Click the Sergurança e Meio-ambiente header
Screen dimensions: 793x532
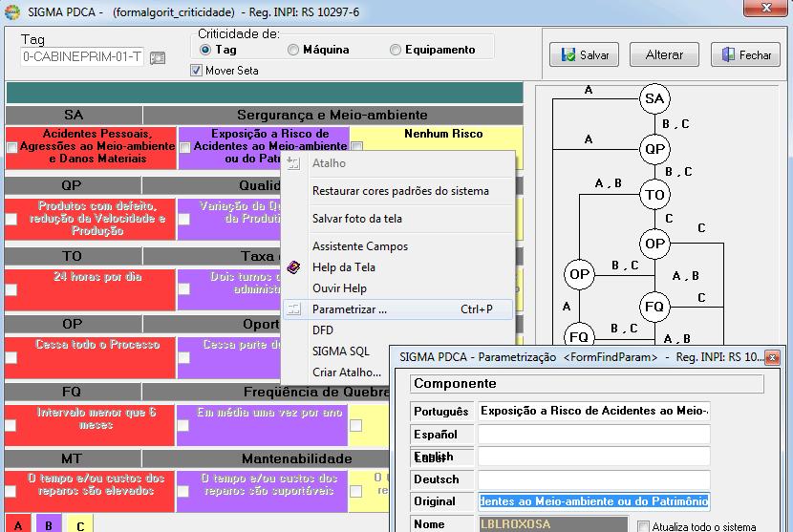tap(332, 115)
